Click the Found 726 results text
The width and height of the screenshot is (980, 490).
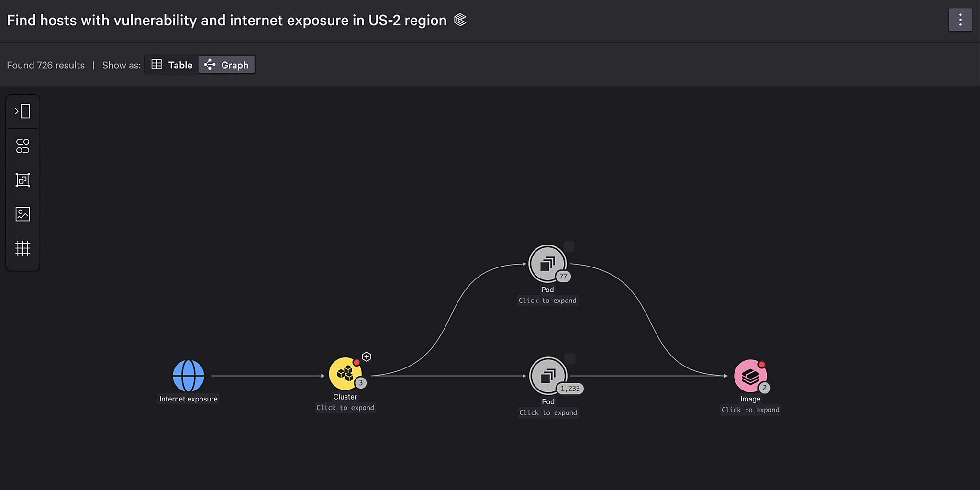45,65
